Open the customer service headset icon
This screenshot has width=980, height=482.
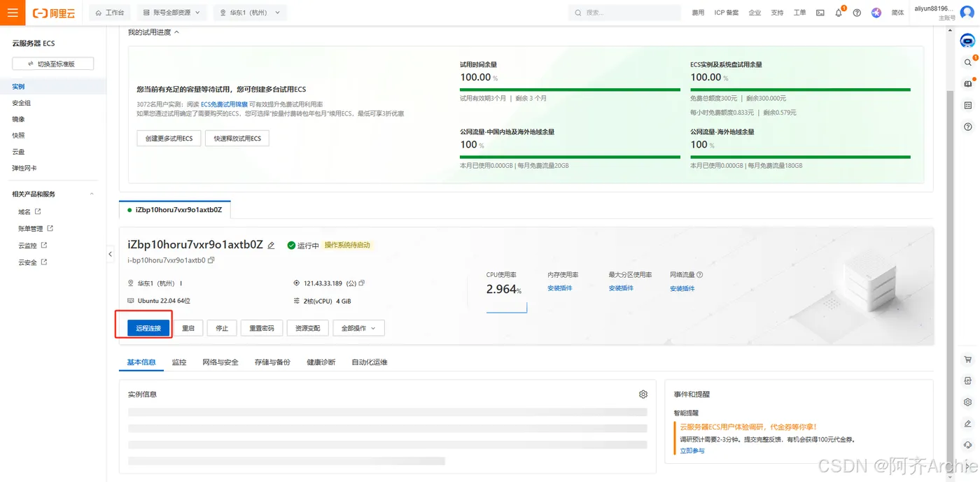[x=968, y=445]
